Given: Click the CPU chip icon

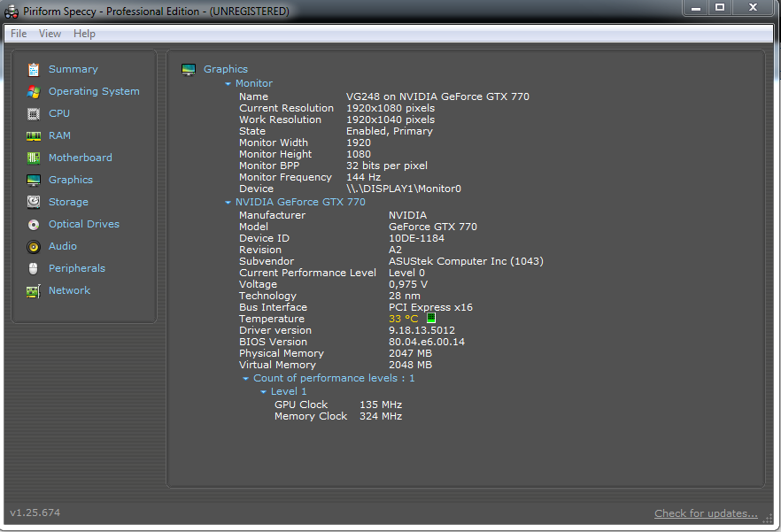Looking at the screenshot, I should (x=34, y=114).
